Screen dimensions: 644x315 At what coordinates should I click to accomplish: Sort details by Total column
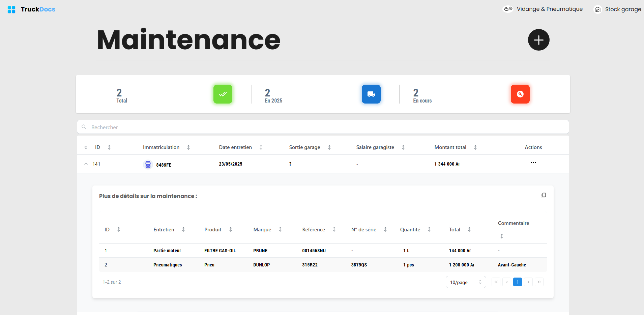pos(469,229)
